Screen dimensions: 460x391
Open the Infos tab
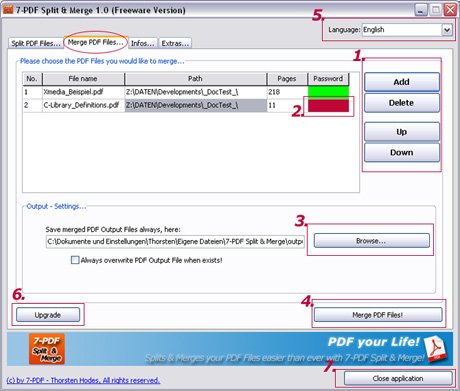[x=142, y=43]
